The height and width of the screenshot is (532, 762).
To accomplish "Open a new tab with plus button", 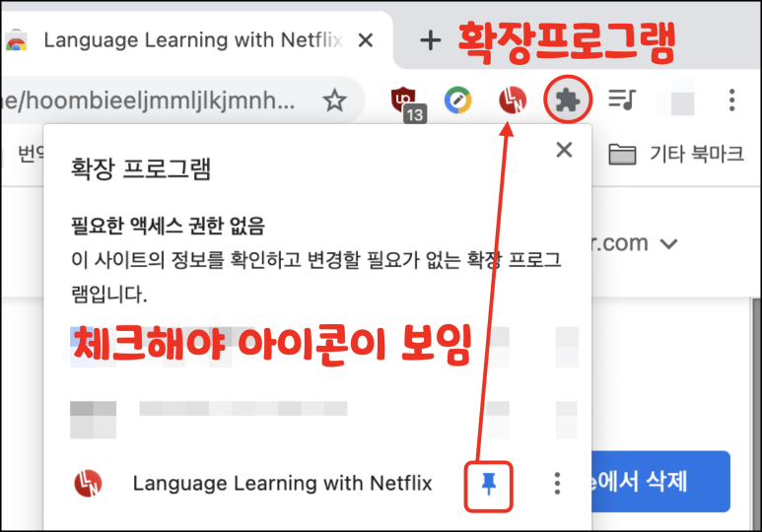I will coord(430,40).
